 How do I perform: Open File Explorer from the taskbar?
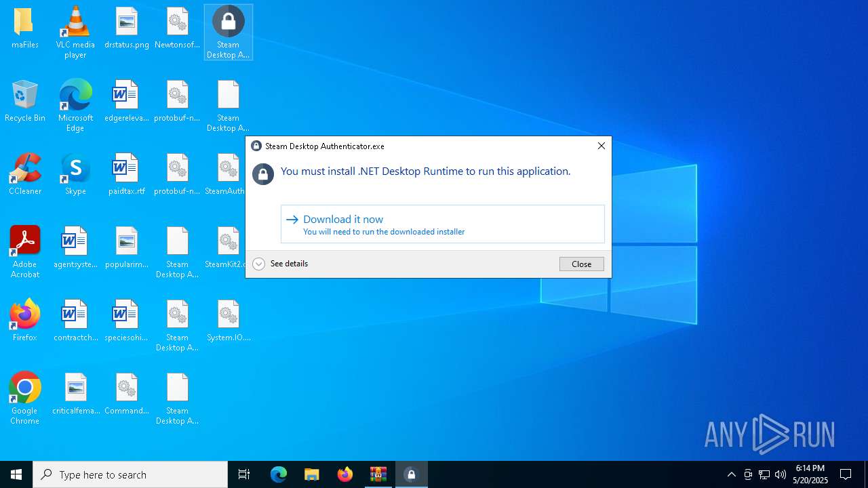311,474
